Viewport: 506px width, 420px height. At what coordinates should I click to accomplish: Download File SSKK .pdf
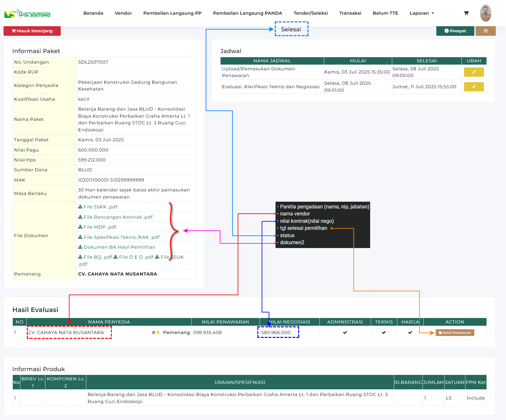[x=98, y=207]
